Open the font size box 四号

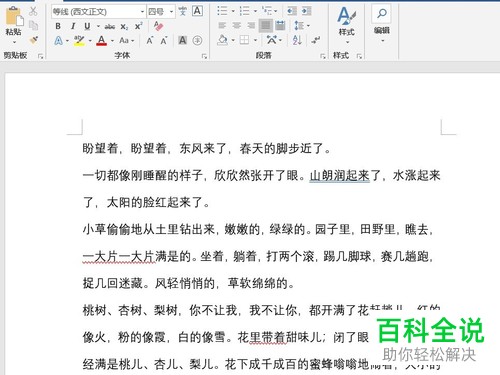tap(161, 12)
